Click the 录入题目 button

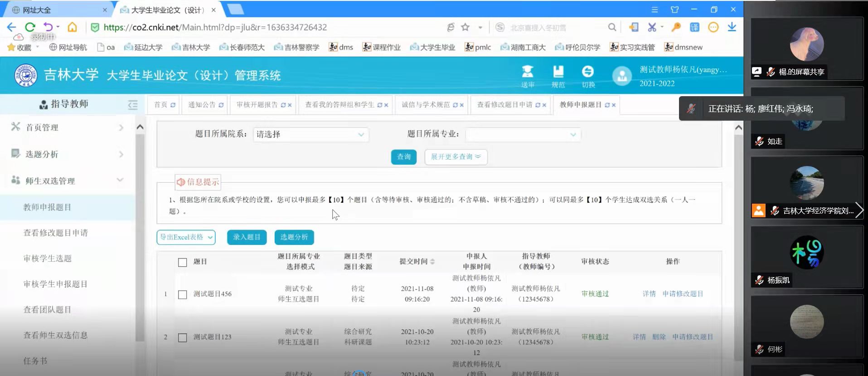[247, 237]
